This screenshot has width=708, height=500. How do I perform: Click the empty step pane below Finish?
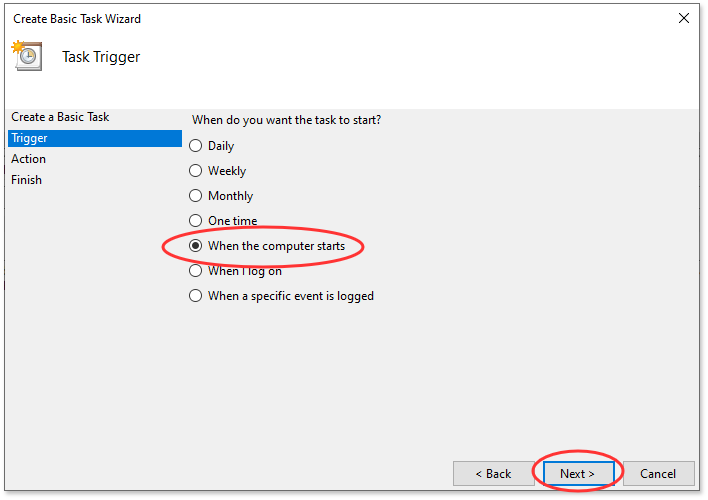coord(95,320)
